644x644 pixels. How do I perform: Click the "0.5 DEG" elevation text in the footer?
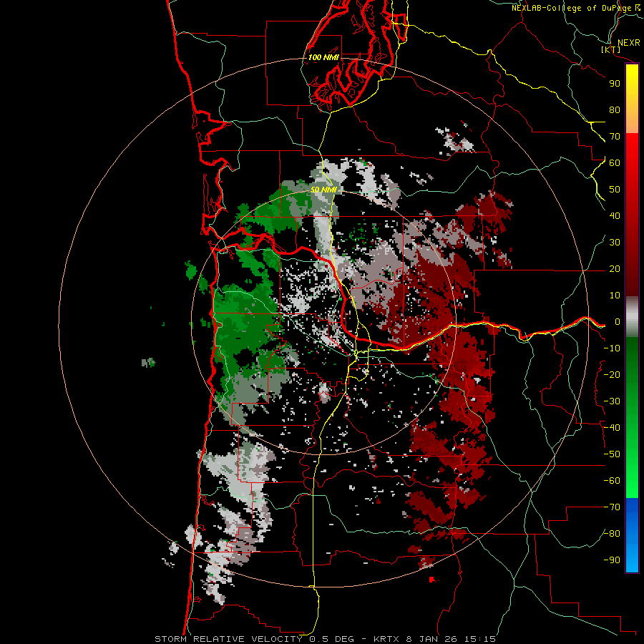click(x=331, y=639)
